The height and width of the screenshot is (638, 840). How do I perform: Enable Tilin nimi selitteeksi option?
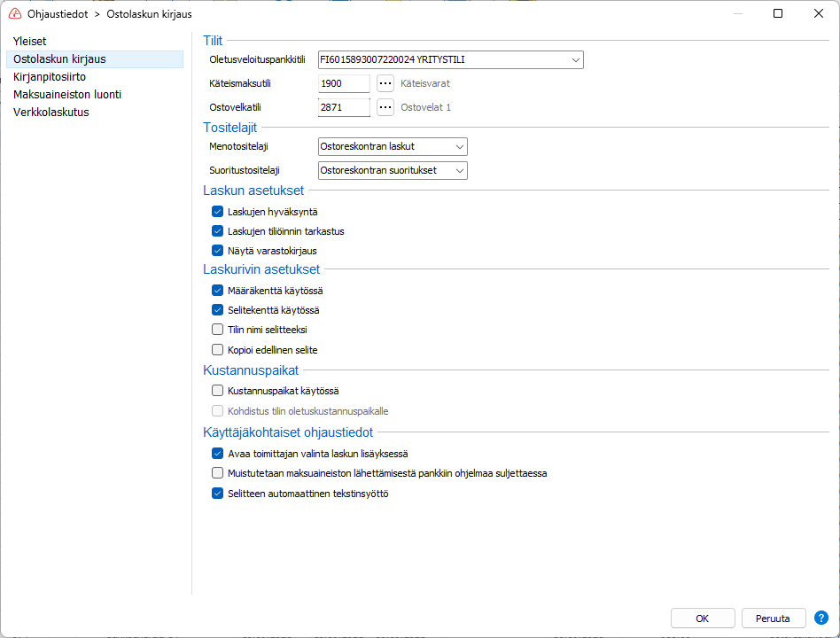click(217, 329)
